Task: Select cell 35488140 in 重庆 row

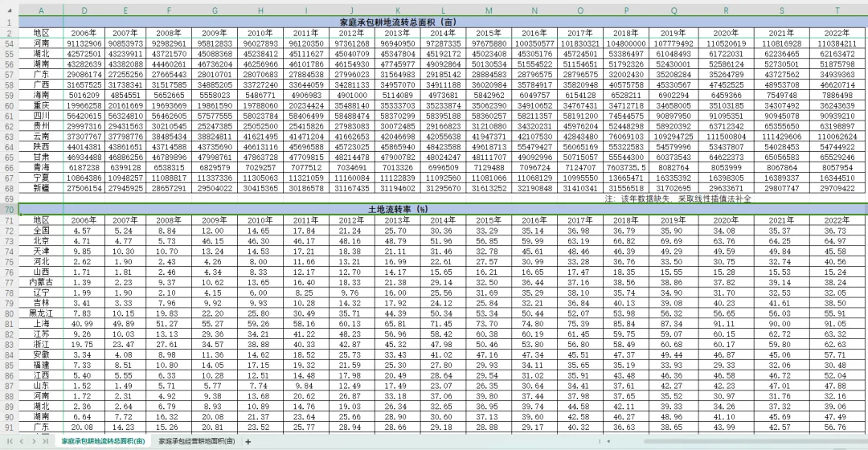Action: pyautogui.click(x=351, y=106)
